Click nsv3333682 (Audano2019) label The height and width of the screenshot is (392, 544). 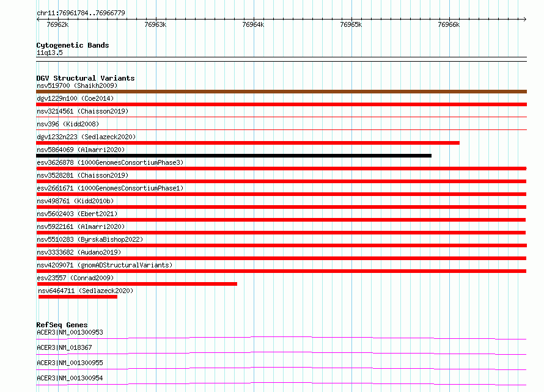pyautogui.click(x=79, y=252)
